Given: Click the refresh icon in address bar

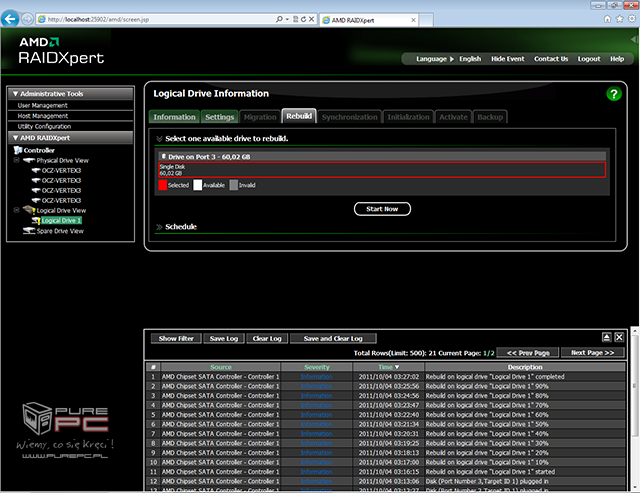Looking at the screenshot, I should pos(303,19).
